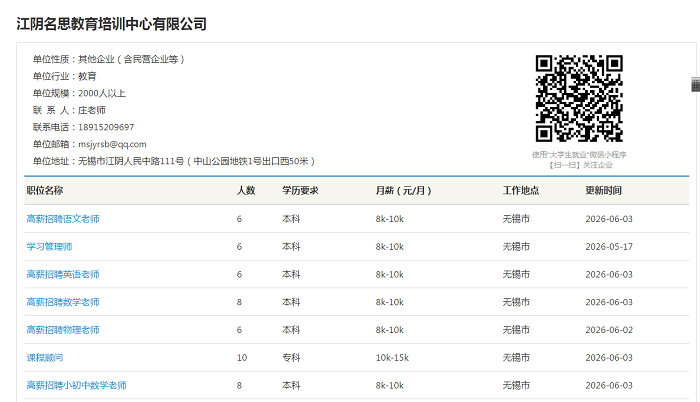
Task: Click the 学历要求 column header
Action: point(300,191)
